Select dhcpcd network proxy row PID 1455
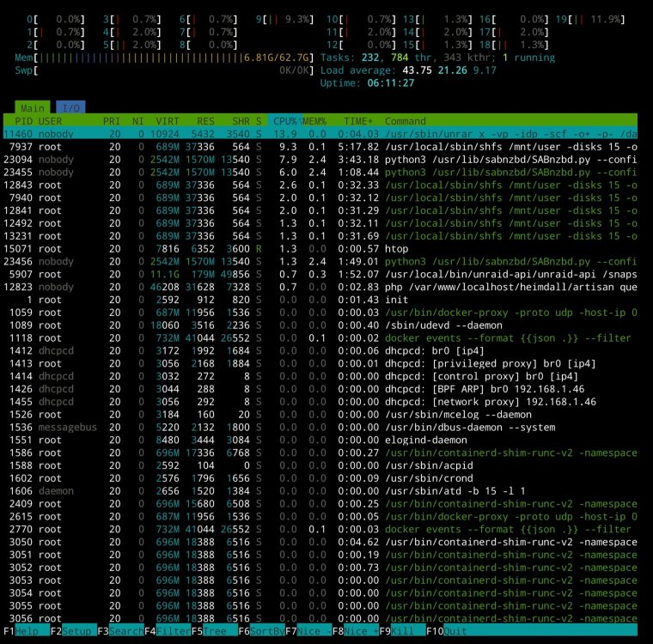 tap(320, 402)
